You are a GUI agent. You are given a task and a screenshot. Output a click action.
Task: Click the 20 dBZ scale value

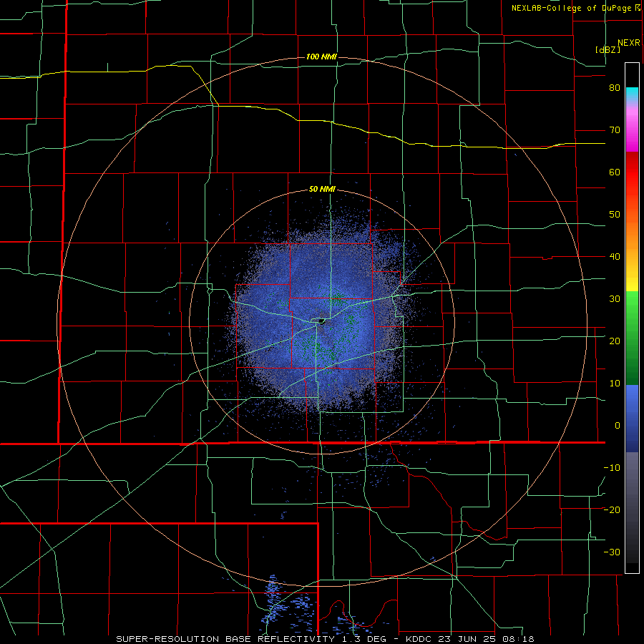(x=615, y=341)
